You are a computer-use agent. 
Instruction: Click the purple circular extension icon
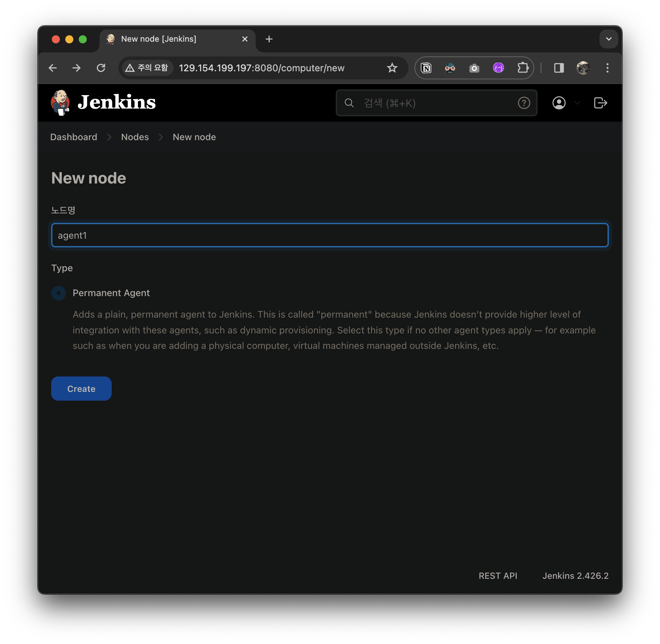pyautogui.click(x=498, y=68)
